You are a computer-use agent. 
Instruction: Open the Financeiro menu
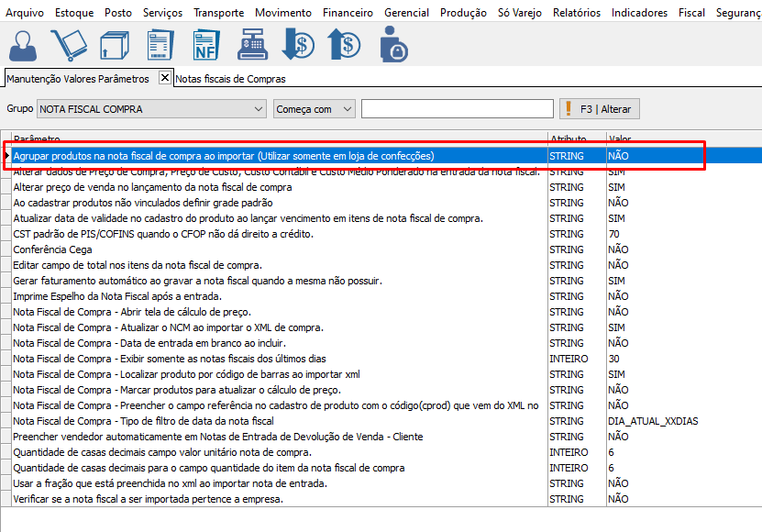coord(348,13)
